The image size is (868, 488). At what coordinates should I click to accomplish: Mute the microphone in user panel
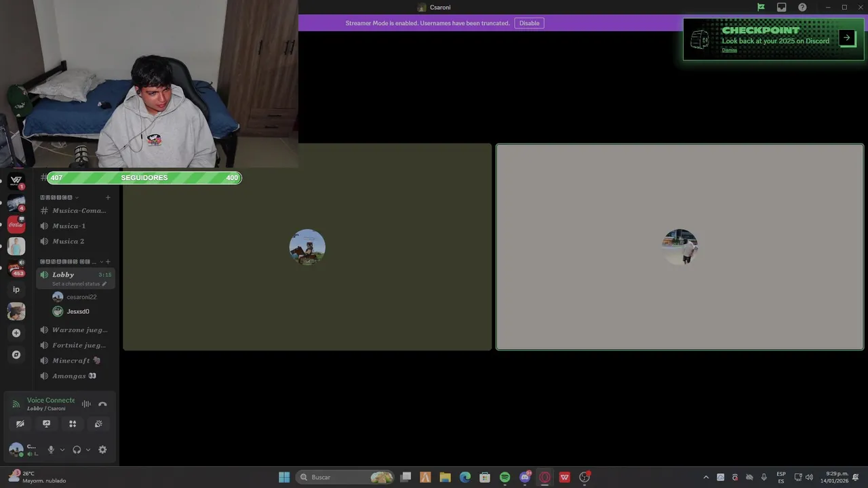[50, 449]
